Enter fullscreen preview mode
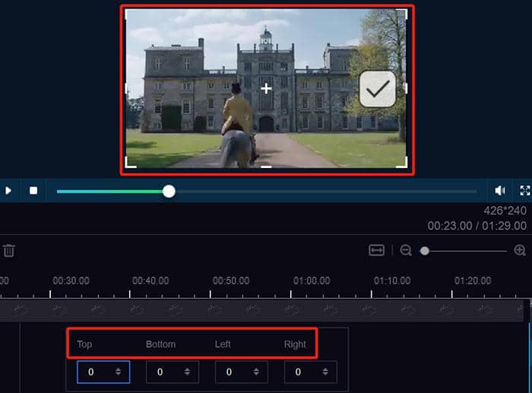The height and width of the screenshot is (393, 532). (525, 190)
